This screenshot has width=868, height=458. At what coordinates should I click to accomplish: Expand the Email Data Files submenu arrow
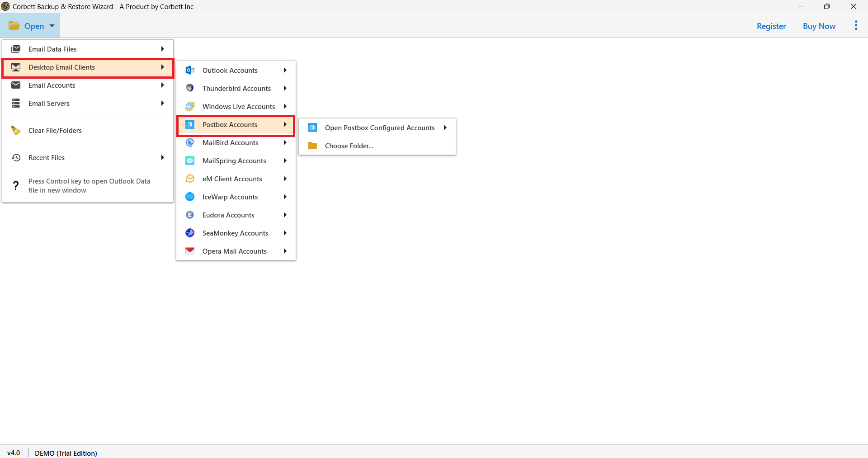pyautogui.click(x=162, y=49)
